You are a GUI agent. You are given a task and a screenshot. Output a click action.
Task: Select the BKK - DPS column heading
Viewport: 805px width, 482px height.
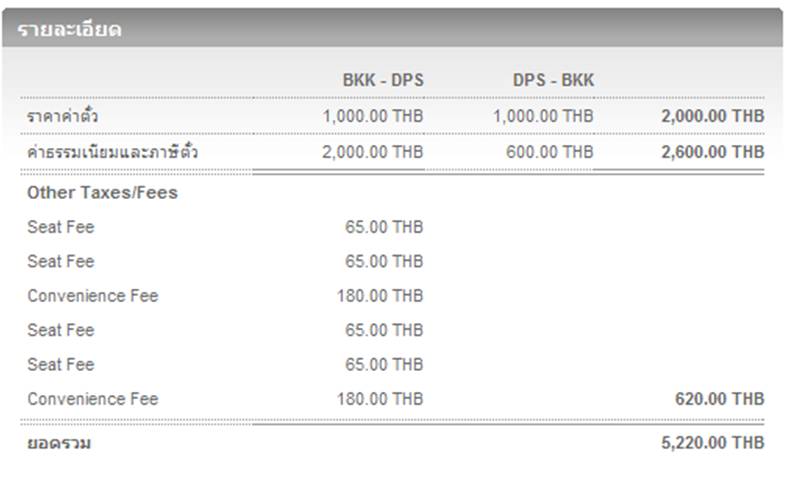[x=384, y=80]
